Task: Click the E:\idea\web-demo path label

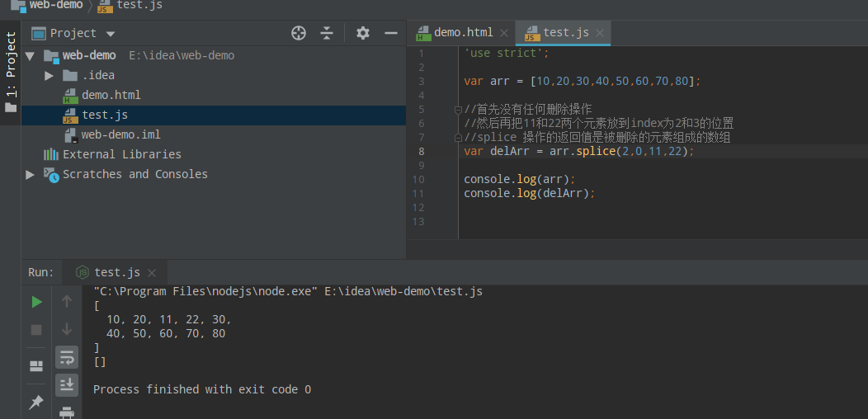Action: tap(182, 56)
